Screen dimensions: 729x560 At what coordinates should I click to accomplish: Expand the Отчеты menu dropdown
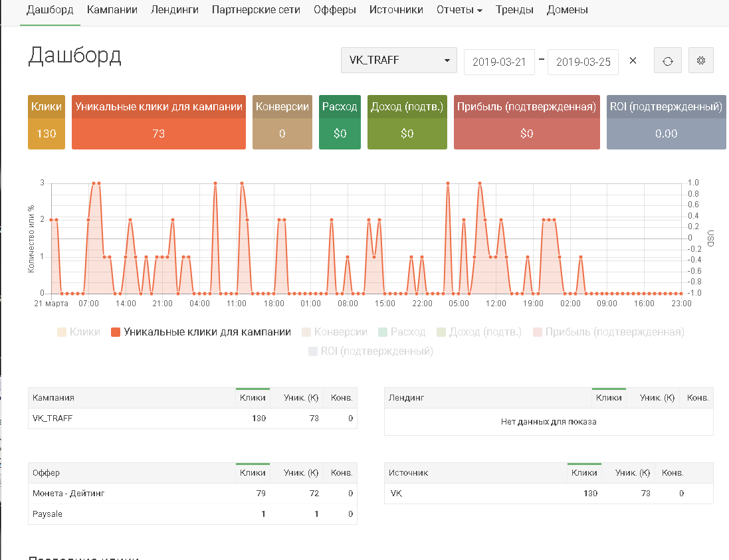pyautogui.click(x=459, y=10)
